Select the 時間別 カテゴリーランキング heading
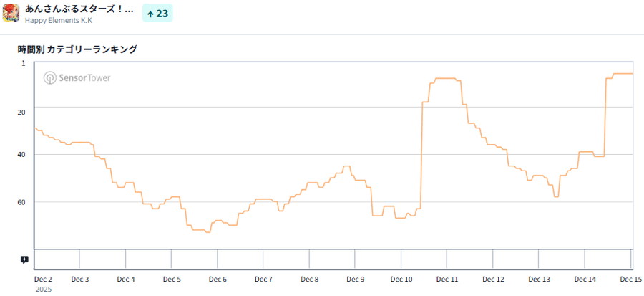This screenshot has height=296, width=644. [x=77, y=49]
